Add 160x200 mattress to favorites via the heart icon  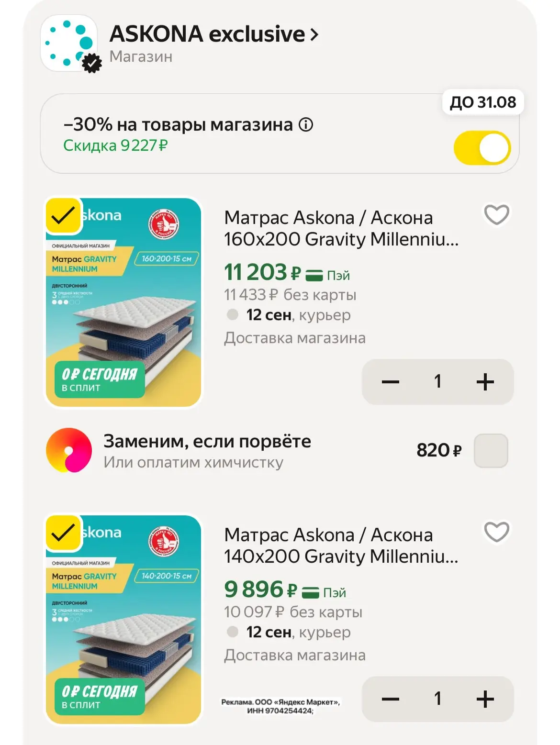click(x=496, y=215)
